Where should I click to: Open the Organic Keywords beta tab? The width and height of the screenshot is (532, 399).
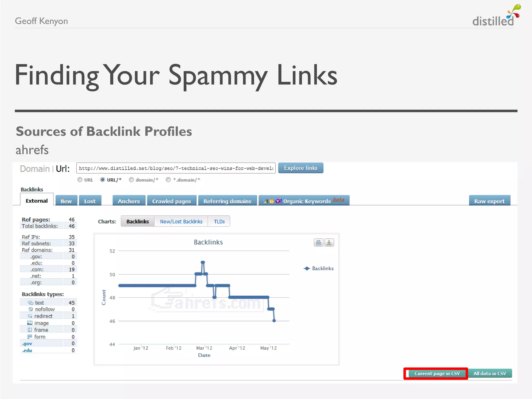[x=304, y=201]
